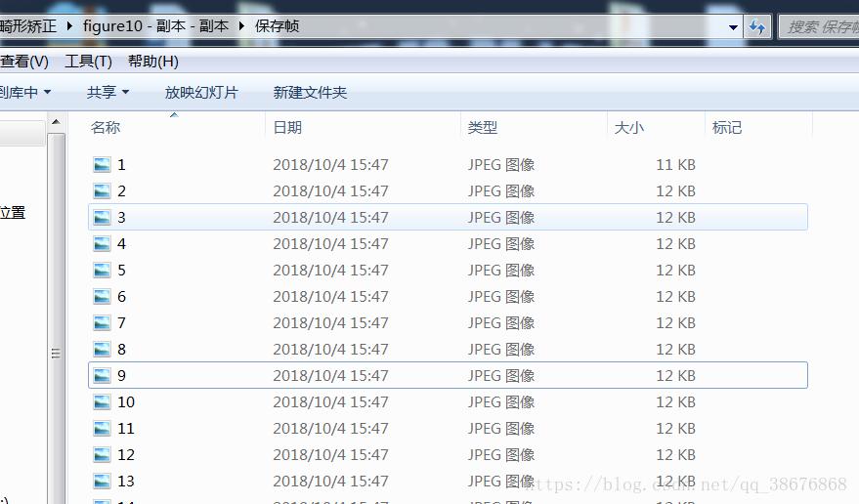This screenshot has height=504, width=859.
Task: Sort by the 类型 column header
Action: coord(483,128)
